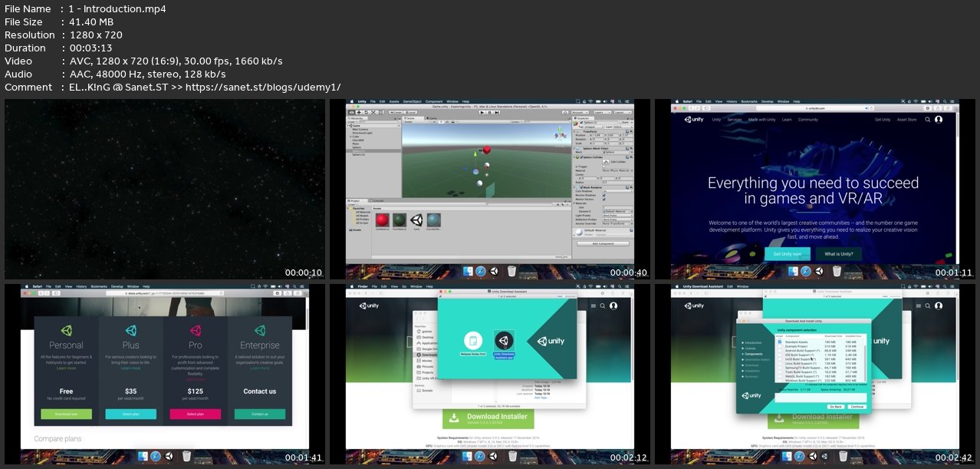Click Unity icon in dock of 00:00:40 frame
980x469 pixels.
tap(494, 271)
